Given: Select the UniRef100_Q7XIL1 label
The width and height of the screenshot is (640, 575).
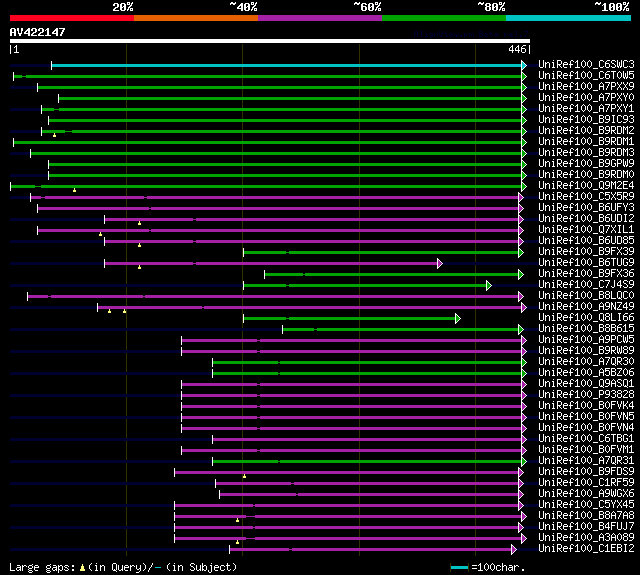Looking at the screenshot, I should (586, 230).
